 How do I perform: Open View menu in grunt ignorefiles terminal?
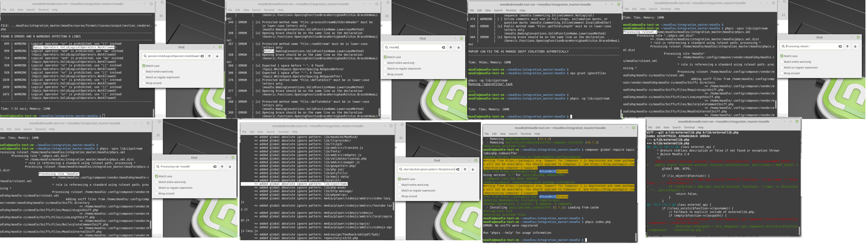pyautogui.click(x=488, y=10)
